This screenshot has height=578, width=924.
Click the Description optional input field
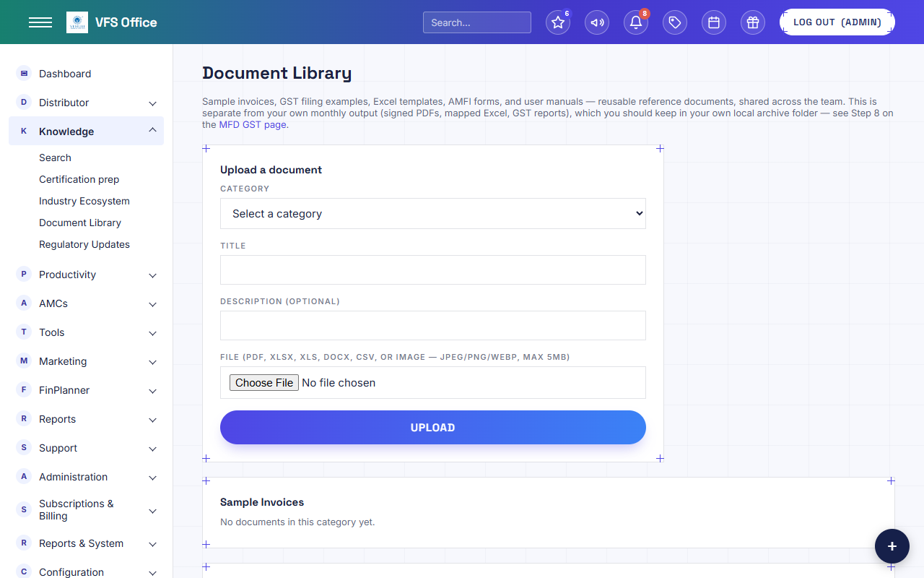point(433,325)
